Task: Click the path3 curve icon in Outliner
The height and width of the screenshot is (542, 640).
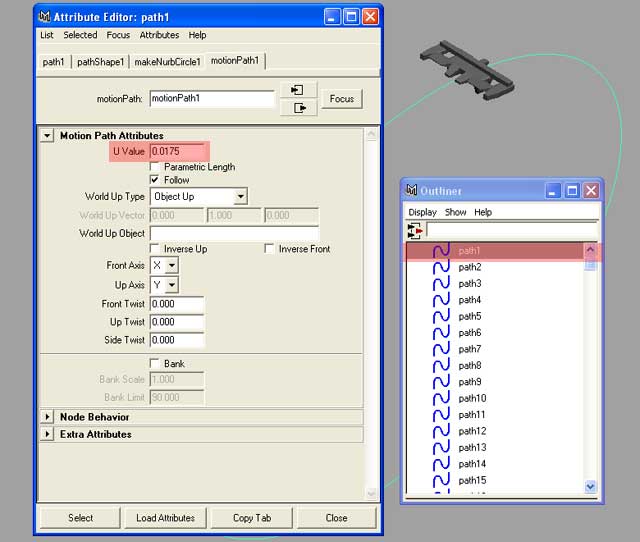Action: [x=441, y=283]
